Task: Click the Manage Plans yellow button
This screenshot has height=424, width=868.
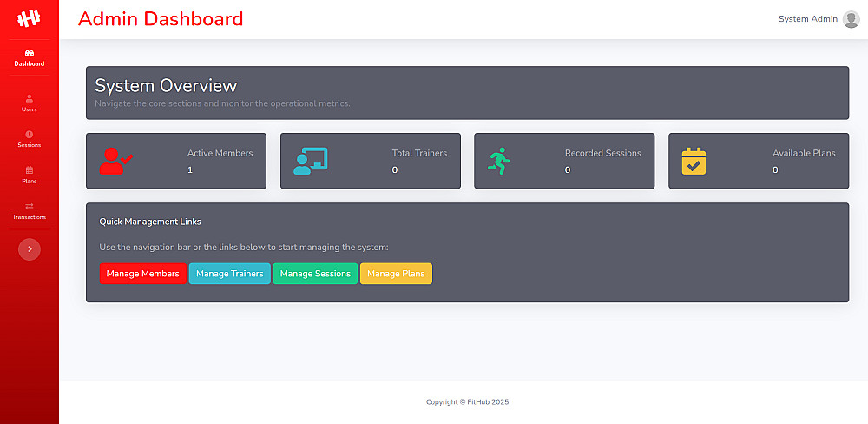Action: [396, 274]
